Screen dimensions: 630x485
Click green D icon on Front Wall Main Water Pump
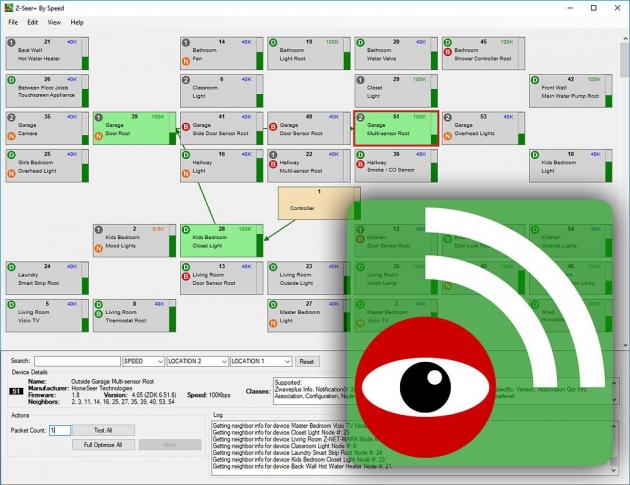click(x=535, y=80)
